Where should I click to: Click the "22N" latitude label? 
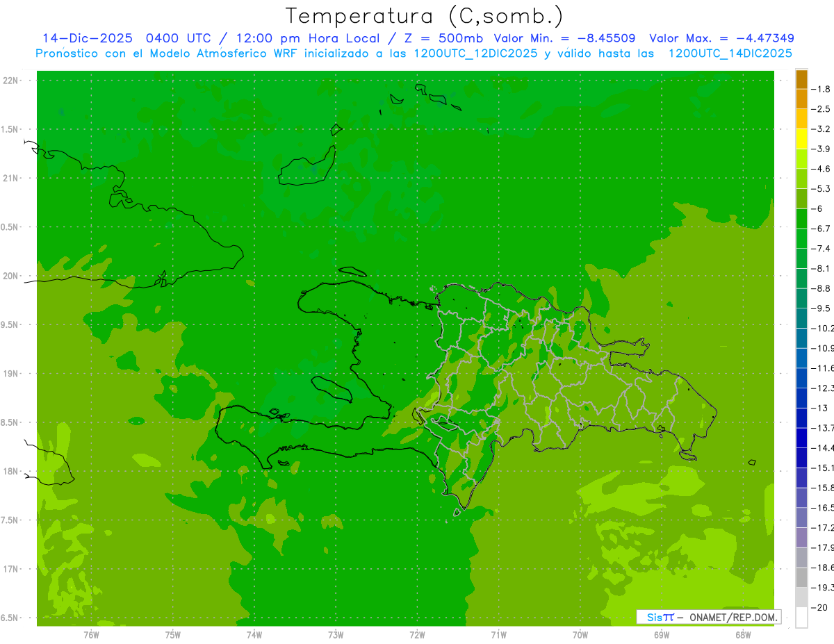pyautogui.click(x=11, y=81)
